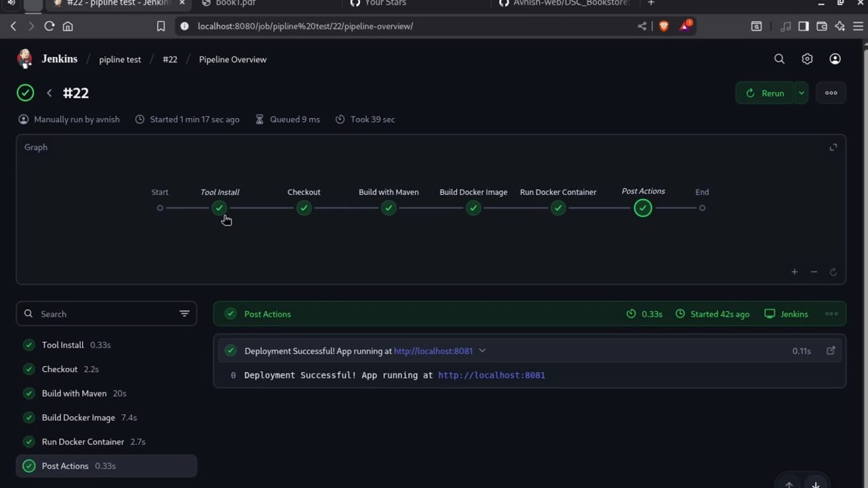Go to the Pipeline Overview breadcrumb

[x=233, y=60]
